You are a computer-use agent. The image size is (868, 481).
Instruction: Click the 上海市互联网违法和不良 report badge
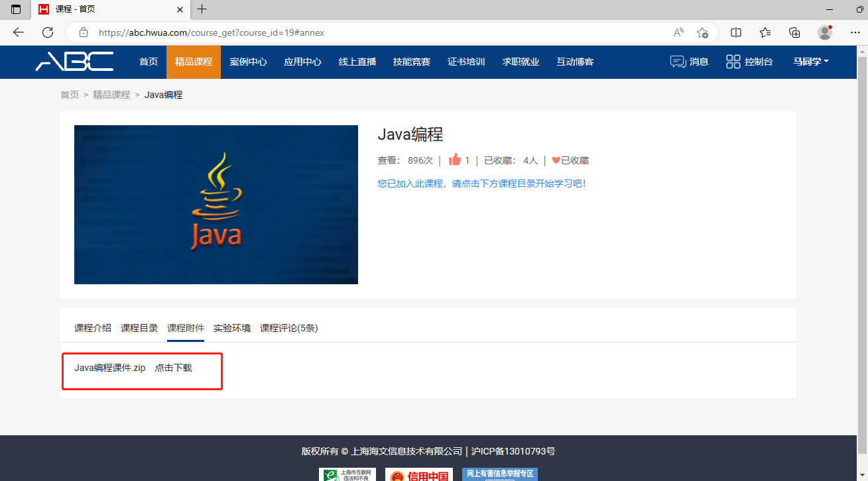(347, 474)
